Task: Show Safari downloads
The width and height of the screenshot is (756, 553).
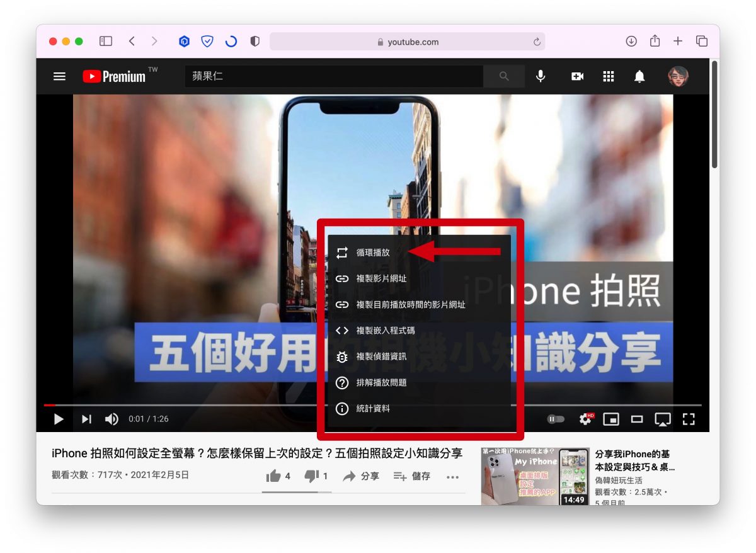Action: click(x=631, y=41)
